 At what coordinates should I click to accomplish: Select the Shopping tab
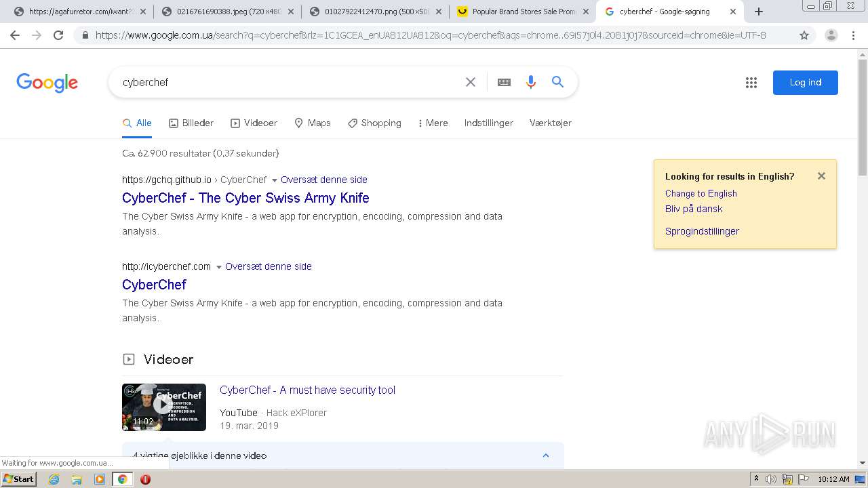[374, 123]
